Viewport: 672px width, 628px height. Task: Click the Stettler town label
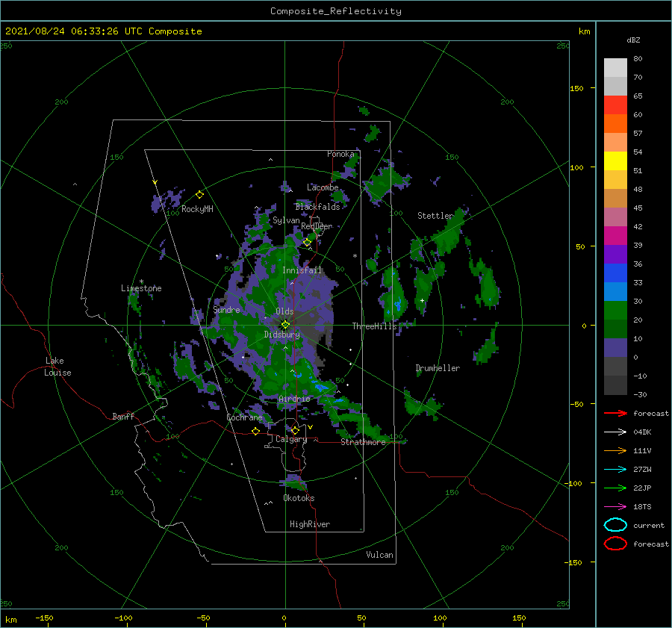pyautogui.click(x=435, y=216)
